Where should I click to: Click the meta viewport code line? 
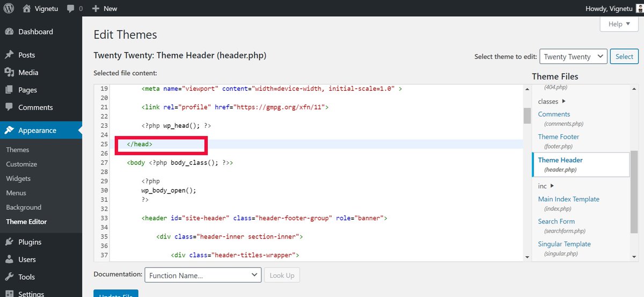tap(272, 89)
